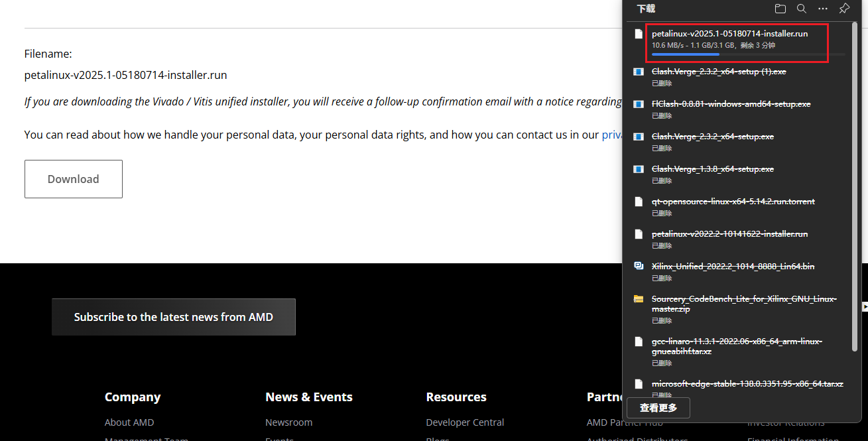868x441 pixels.
Task: Open the downloads folder icon
Action: click(x=780, y=9)
